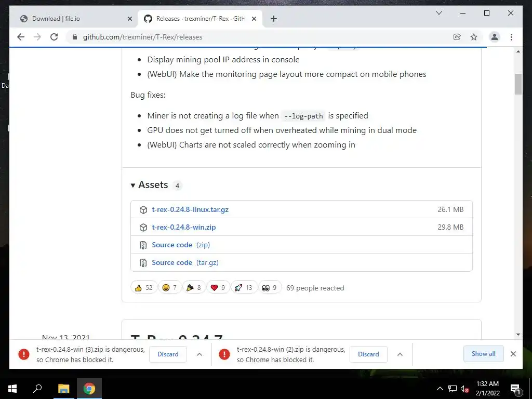The image size is (532, 399).
Task: Click warning icon for win (2).zip
Action: point(224,354)
